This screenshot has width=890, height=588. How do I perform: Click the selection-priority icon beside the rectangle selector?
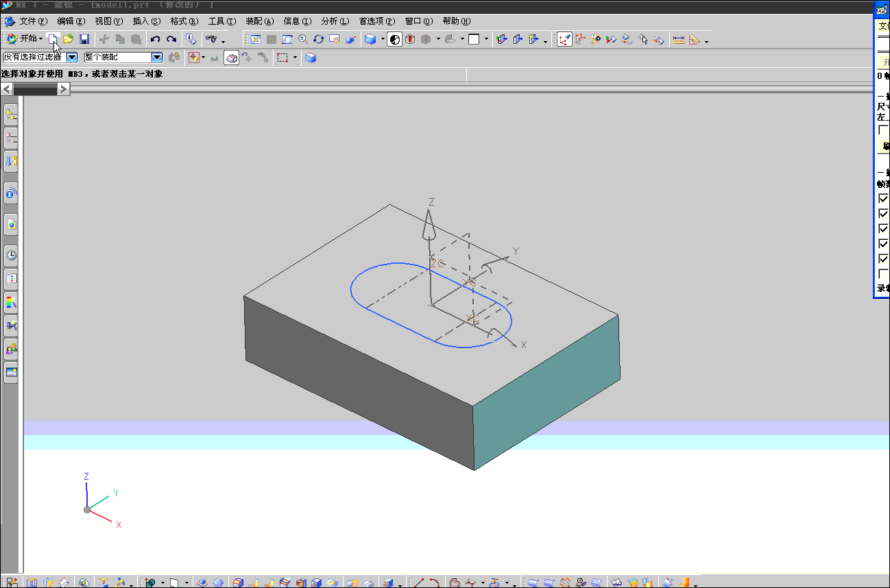[x=311, y=58]
